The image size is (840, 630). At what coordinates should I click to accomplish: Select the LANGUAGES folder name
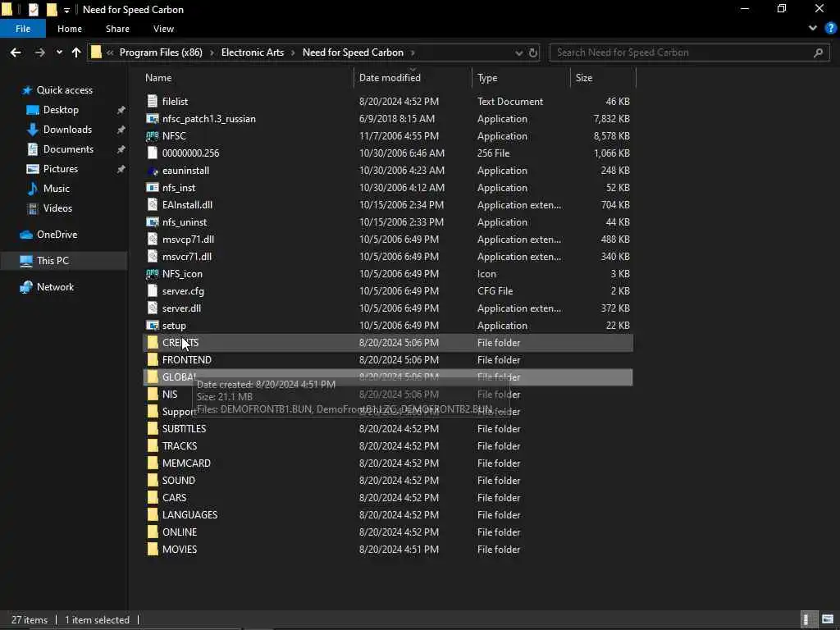tap(189, 515)
